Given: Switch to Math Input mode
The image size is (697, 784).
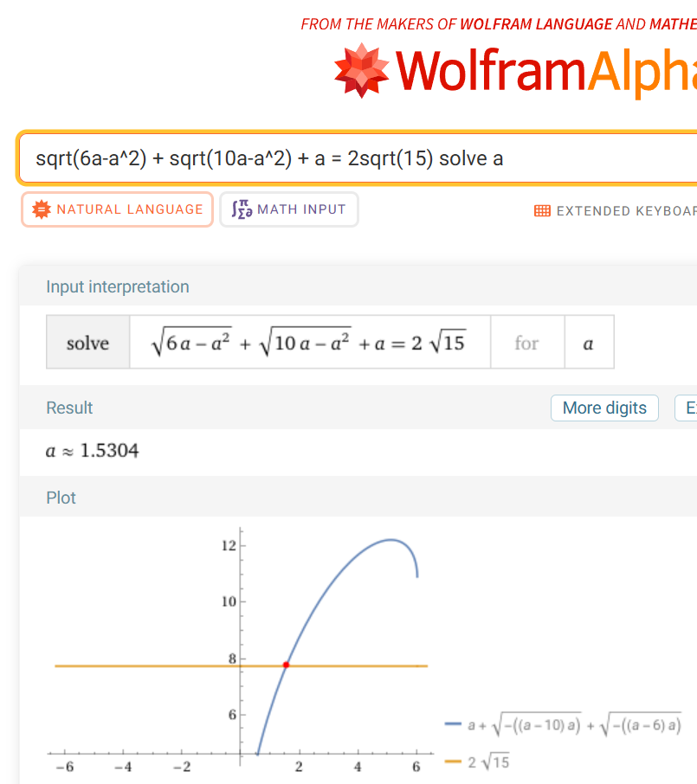Looking at the screenshot, I should pyautogui.click(x=289, y=209).
